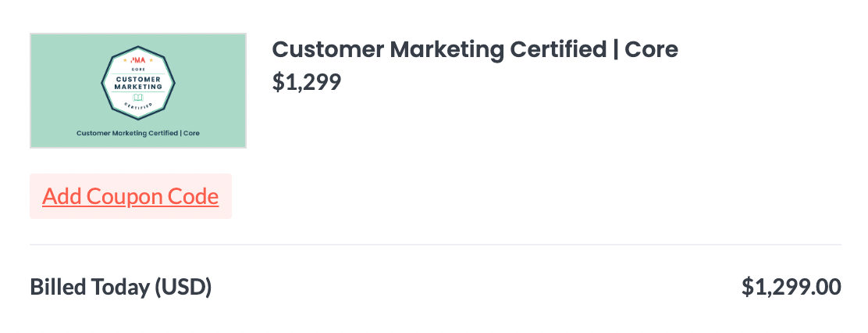
Task: Click the CUSTOMER MARKETING text in the badge
Action: pyautogui.click(x=138, y=83)
